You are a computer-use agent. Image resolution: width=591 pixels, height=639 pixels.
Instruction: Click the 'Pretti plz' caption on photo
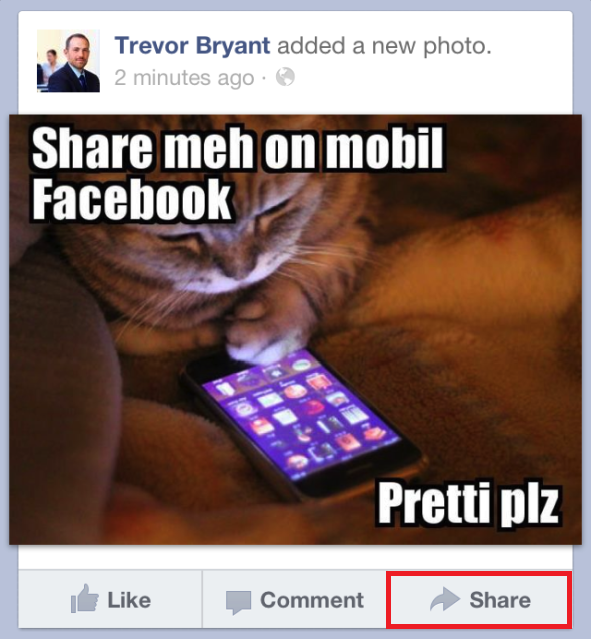point(469,504)
